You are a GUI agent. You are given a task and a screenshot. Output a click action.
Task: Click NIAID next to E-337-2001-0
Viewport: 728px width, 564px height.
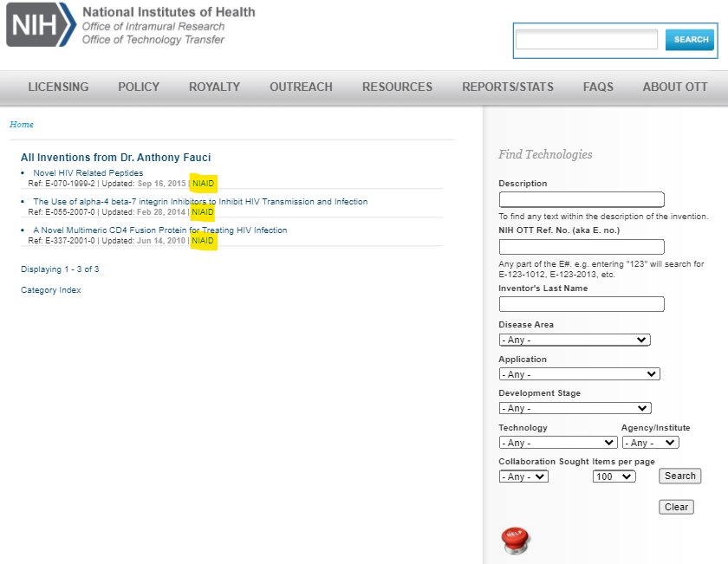click(x=203, y=241)
